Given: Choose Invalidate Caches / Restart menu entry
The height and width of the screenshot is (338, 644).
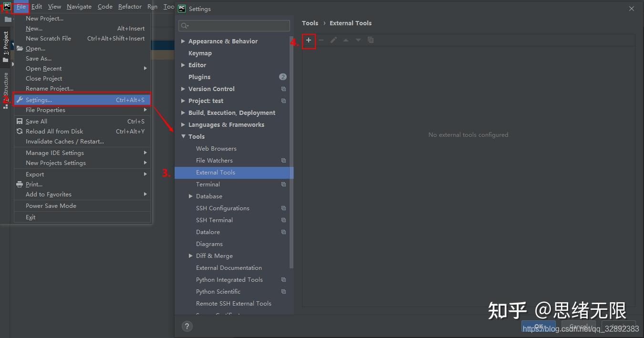Looking at the screenshot, I should coord(65,142).
